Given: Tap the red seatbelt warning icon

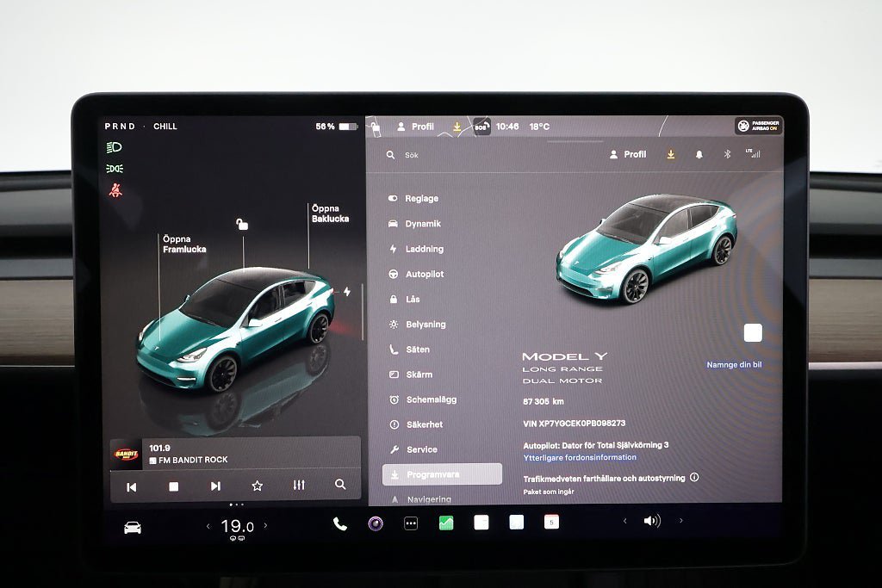Looking at the screenshot, I should pos(115,190).
